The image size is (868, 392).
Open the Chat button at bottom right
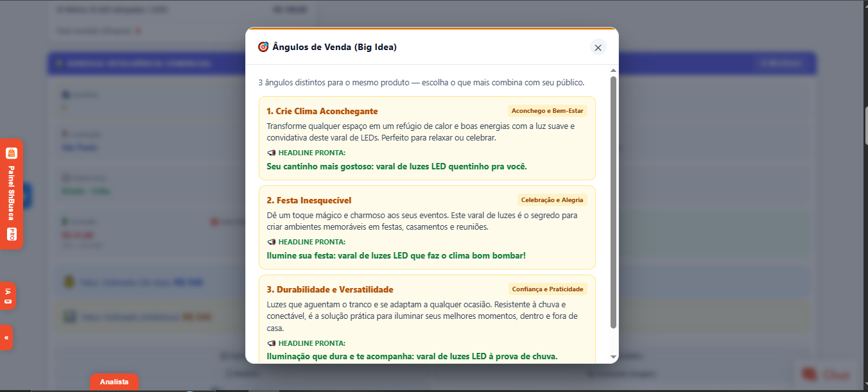click(826, 375)
